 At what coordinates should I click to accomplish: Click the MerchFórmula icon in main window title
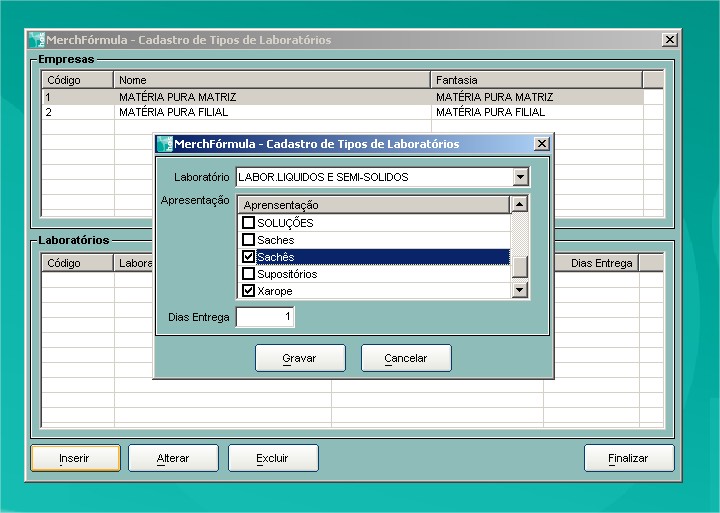(37, 40)
